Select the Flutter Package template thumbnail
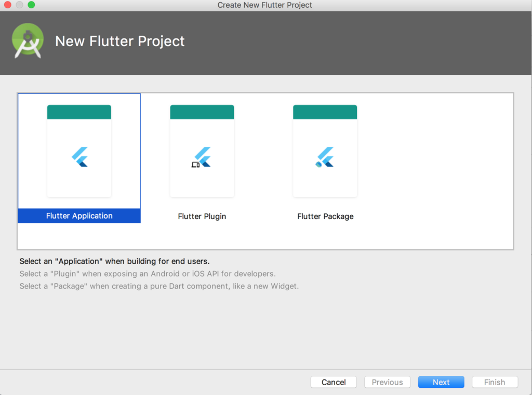 click(325, 151)
